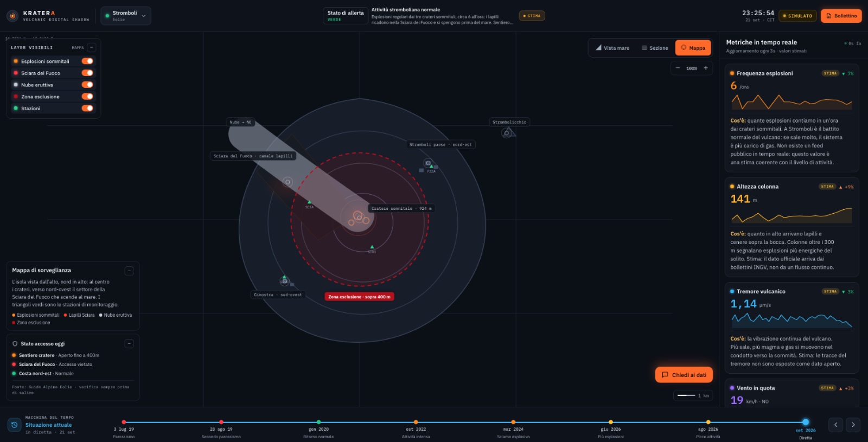Select the PZZA station marker on map
The height and width of the screenshot is (442, 868).
(x=431, y=166)
